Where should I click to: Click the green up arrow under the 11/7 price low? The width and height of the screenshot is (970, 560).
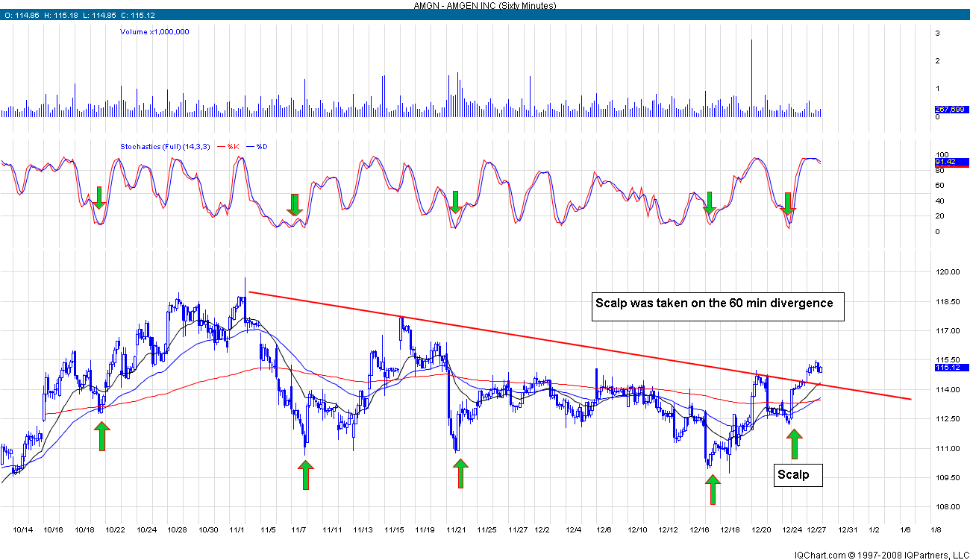pos(305,474)
